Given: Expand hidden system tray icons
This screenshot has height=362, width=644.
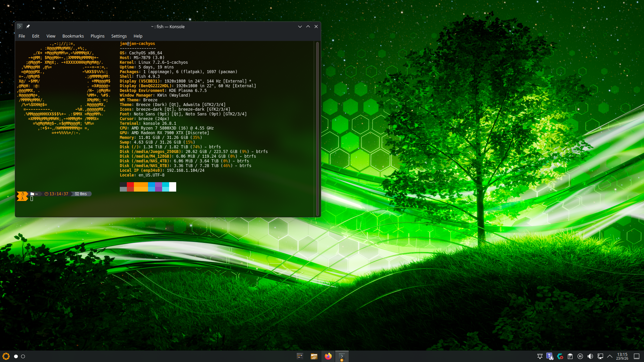Looking at the screenshot, I should point(610,356).
